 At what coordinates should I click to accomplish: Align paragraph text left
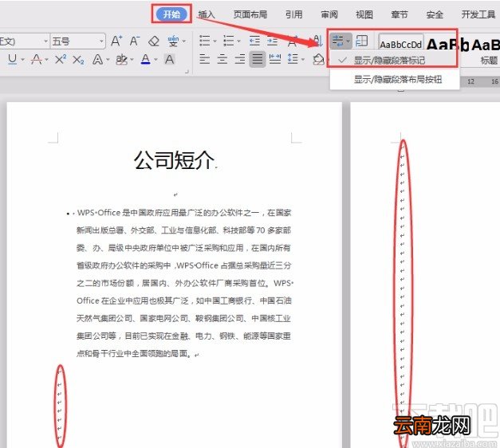click(204, 59)
